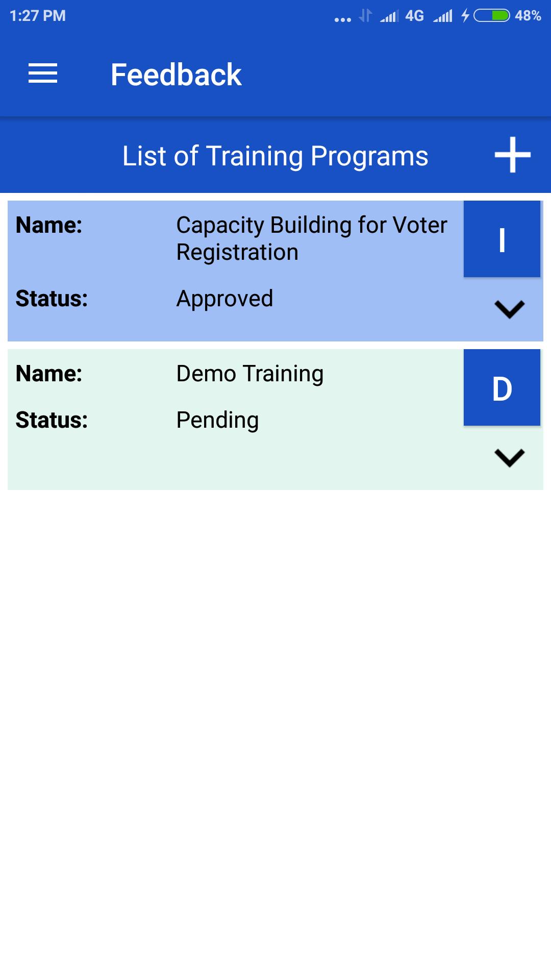Screen dimensions: 551x980
Task: Select the Feedback title in app bar
Action: tap(176, 75)
